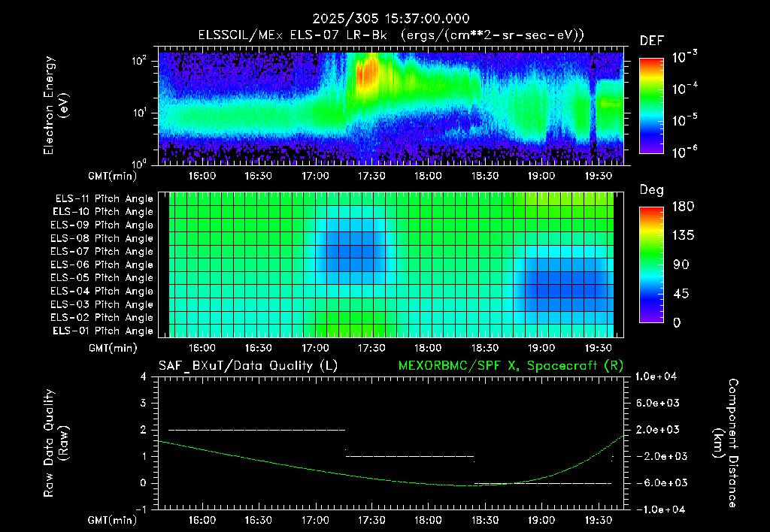
Task: Click the 10^-6 label on DEF color bar
Action: click(684, 152)
